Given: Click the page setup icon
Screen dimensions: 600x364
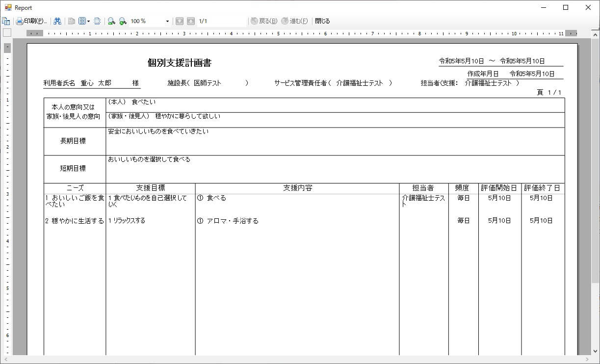Looking at the screenshot, I should tap(97, 21).
